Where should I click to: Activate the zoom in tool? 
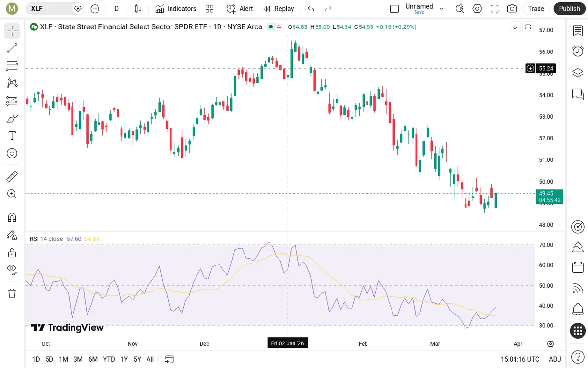[12, 194]
